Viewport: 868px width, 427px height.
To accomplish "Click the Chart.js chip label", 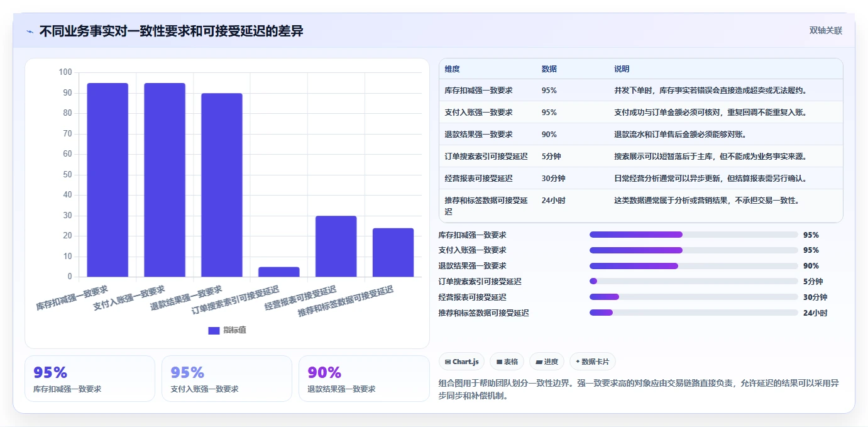I will click(x=465, y=362).
